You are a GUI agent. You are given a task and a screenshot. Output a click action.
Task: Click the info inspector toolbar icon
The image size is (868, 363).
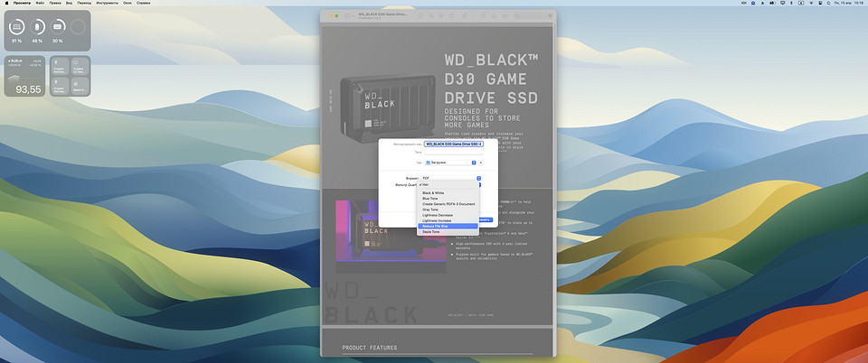(x=420, y=15)
